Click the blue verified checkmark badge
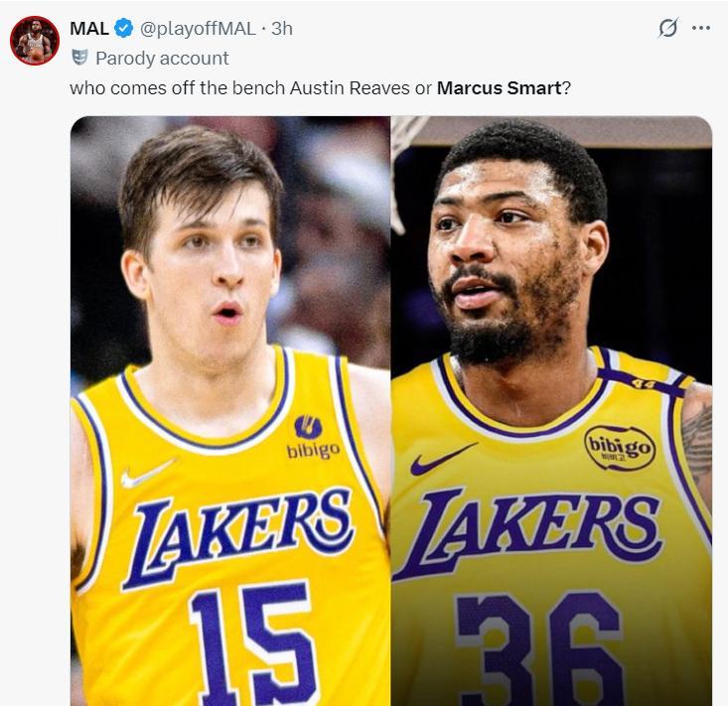Screen dimensions: 728x706 [x=124, y=28]
